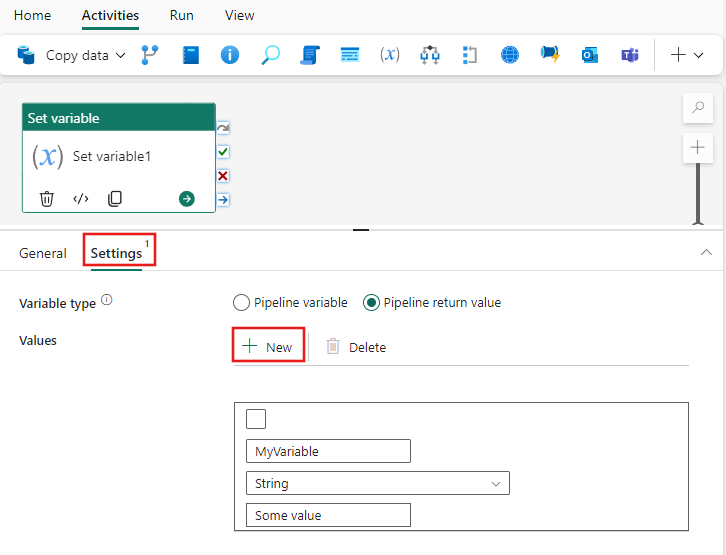Add a Notebook activity from toolbar

tap(190, 55)
